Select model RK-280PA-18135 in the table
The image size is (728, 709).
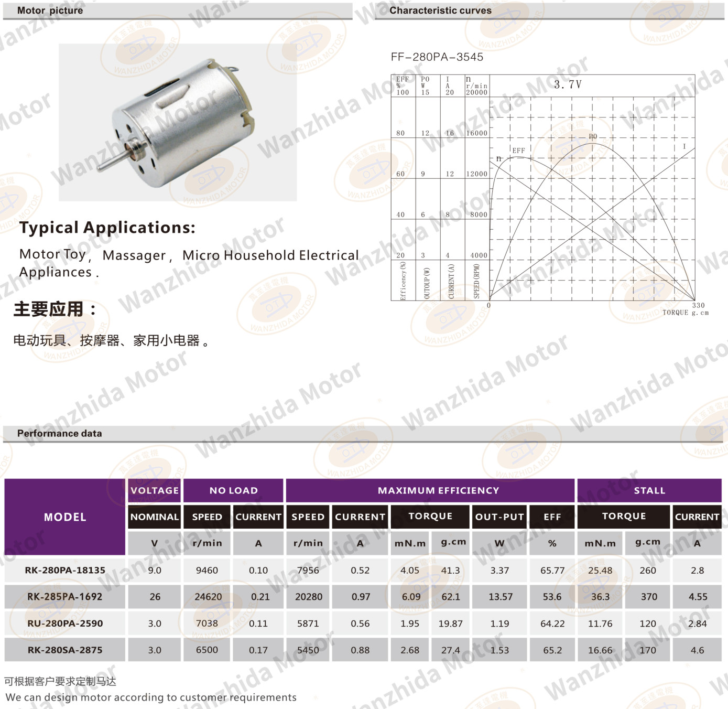pyautogui.click(x=65, y=570)
